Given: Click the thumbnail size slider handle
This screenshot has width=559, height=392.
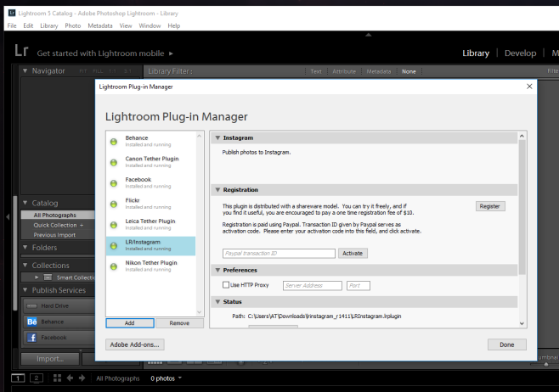Looking at the screenshot, I should 545,364.
